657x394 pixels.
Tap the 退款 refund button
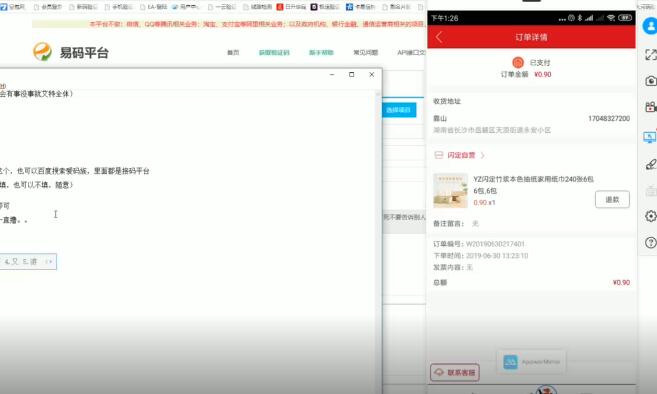[612, 200]
